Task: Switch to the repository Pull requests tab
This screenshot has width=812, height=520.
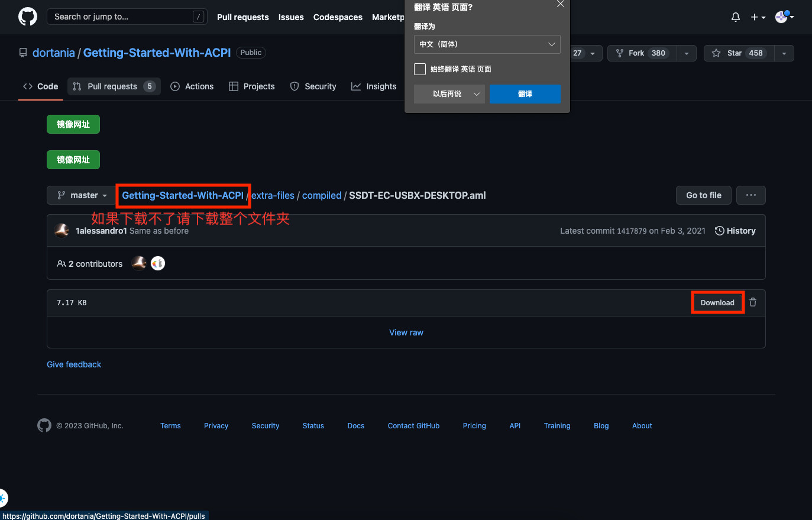Action: [114, 86]
